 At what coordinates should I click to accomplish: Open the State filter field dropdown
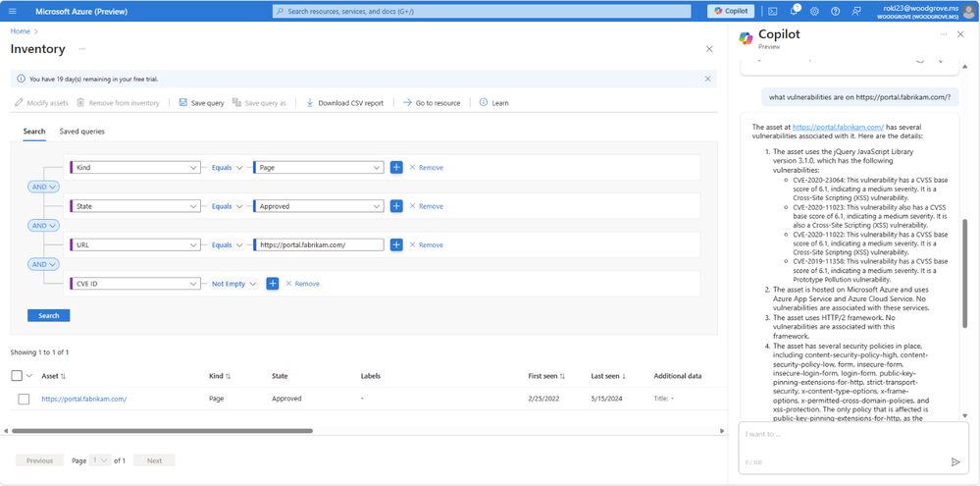click(135, 206)
